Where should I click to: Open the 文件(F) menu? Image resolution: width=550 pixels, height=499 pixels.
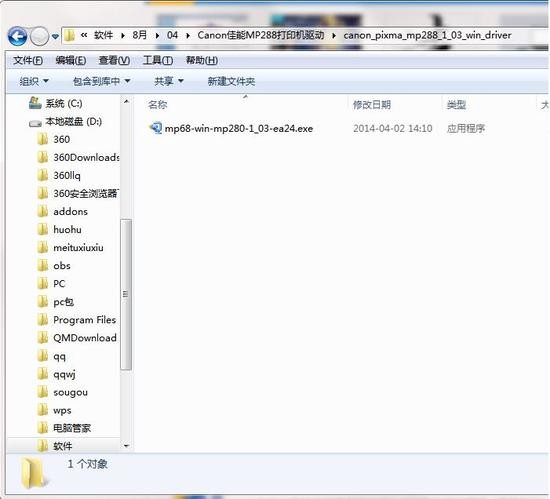(28, 60)
